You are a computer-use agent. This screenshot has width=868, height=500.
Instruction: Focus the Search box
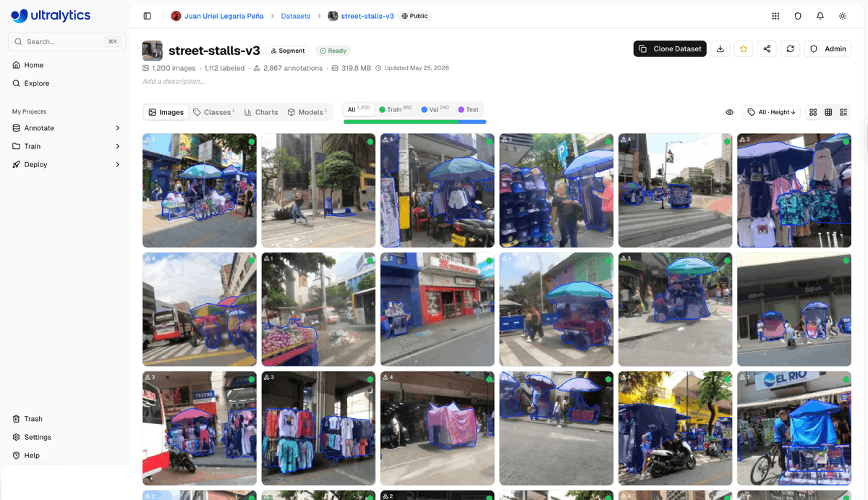coord(67,42)
